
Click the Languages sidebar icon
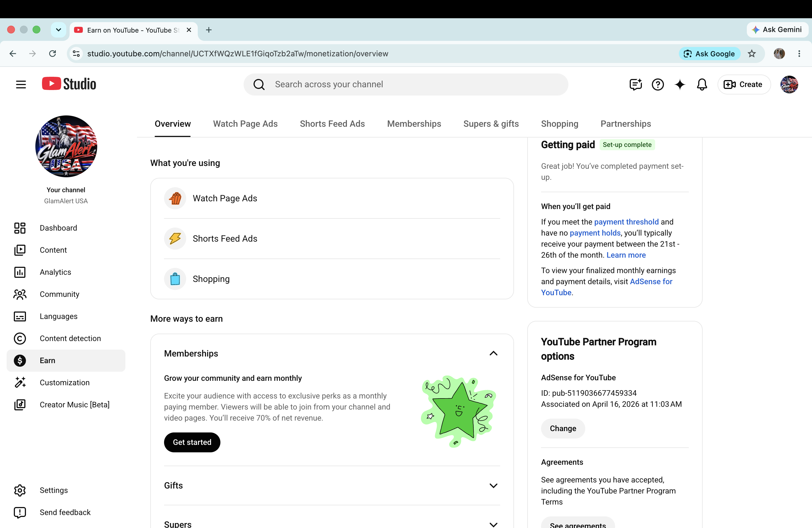click(x=20, y=316)
